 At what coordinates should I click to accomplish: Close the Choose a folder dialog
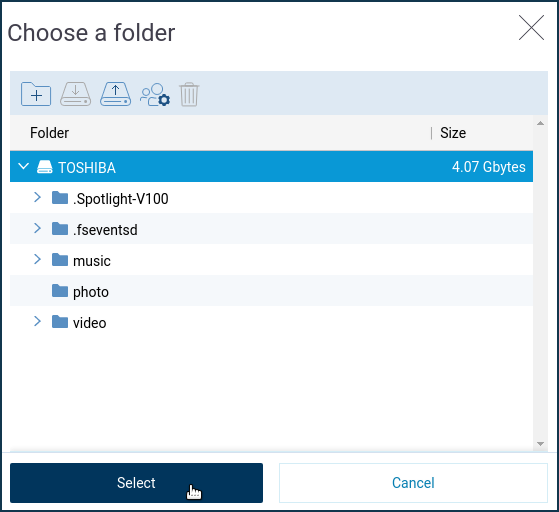click(x=531, y=28)
